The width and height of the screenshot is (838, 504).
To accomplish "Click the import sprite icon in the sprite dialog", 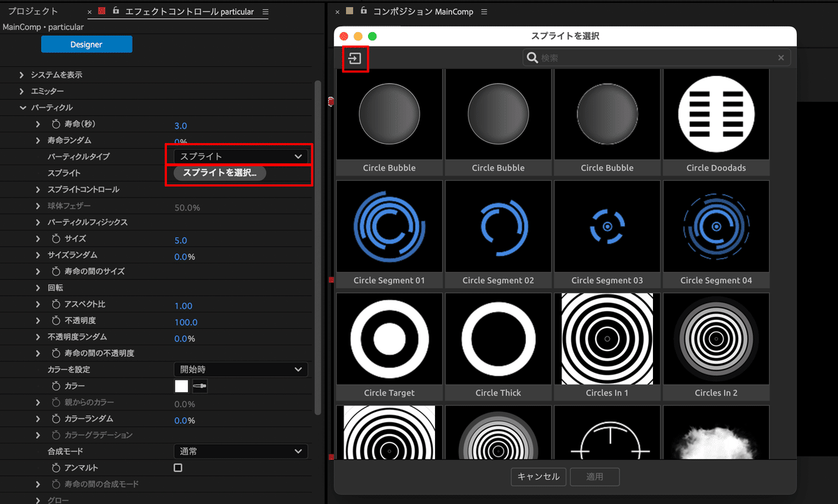I will [355, 59].
